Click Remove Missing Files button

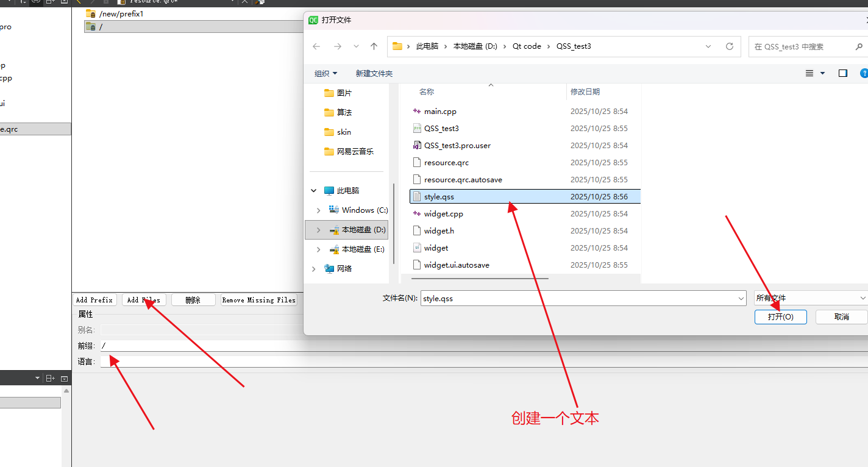pos(259,300)
